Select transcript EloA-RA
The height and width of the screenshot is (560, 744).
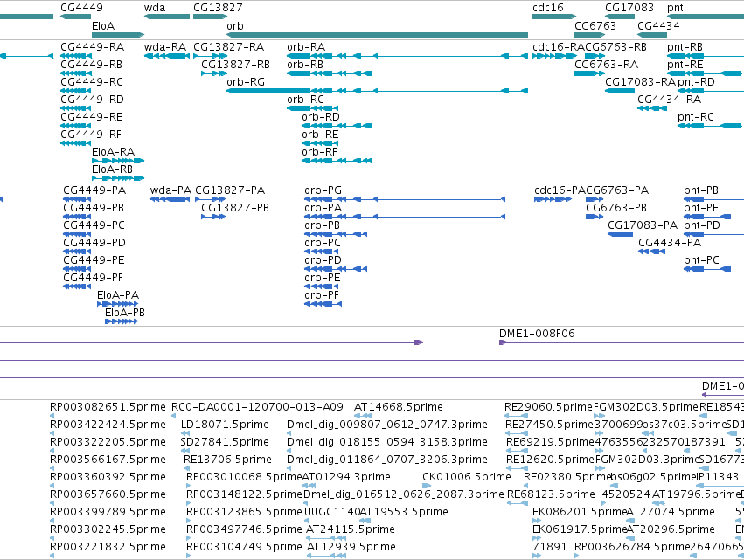coord(113,152)
